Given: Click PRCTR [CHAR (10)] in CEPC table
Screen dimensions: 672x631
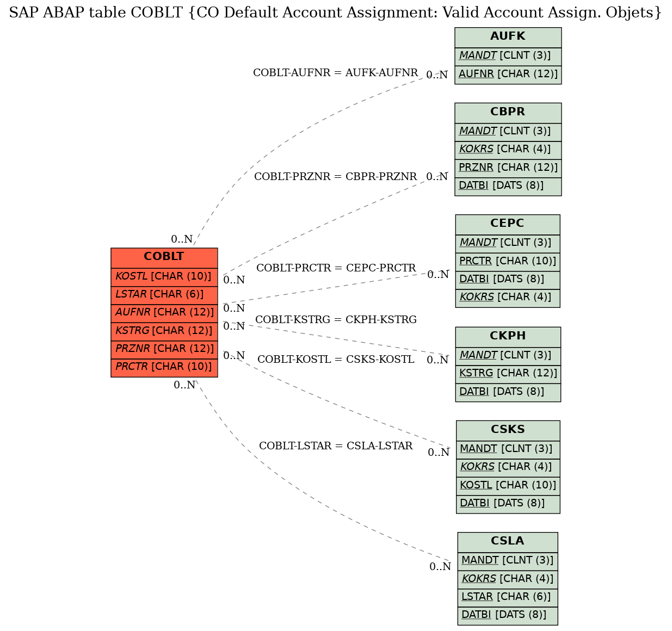Looking at the screenshot, I should (x=508, y=262).
